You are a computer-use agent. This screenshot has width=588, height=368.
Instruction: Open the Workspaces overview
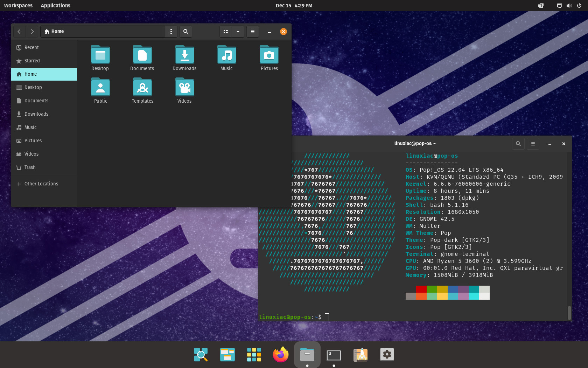[18, 6]
